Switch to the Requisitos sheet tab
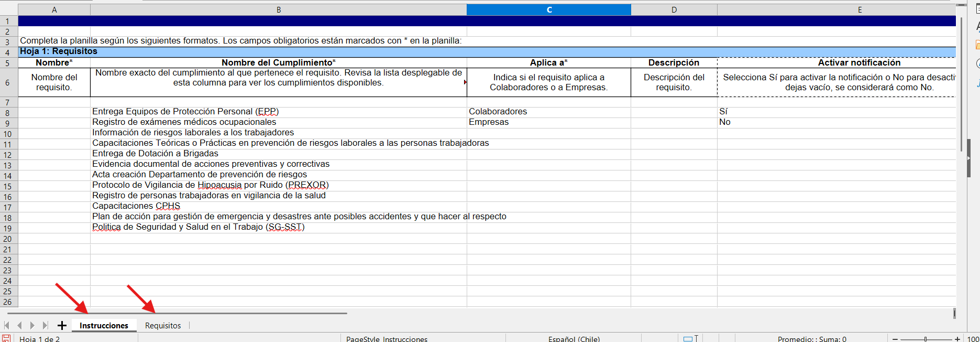 coord(163,325)
